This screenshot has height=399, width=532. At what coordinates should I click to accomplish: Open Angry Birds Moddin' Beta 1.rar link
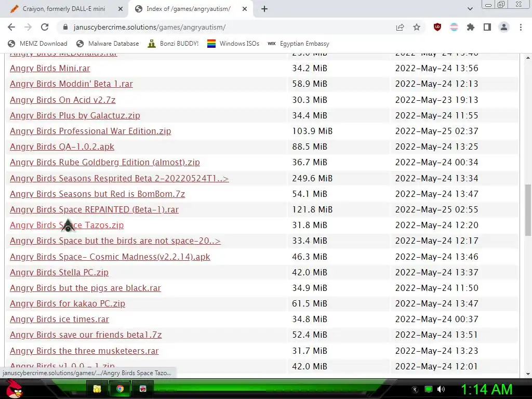71,84
